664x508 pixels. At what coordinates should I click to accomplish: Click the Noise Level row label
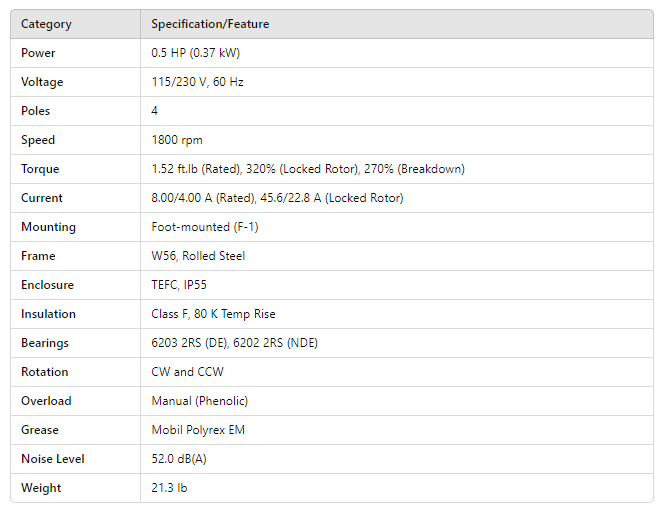tap(53, 459)
